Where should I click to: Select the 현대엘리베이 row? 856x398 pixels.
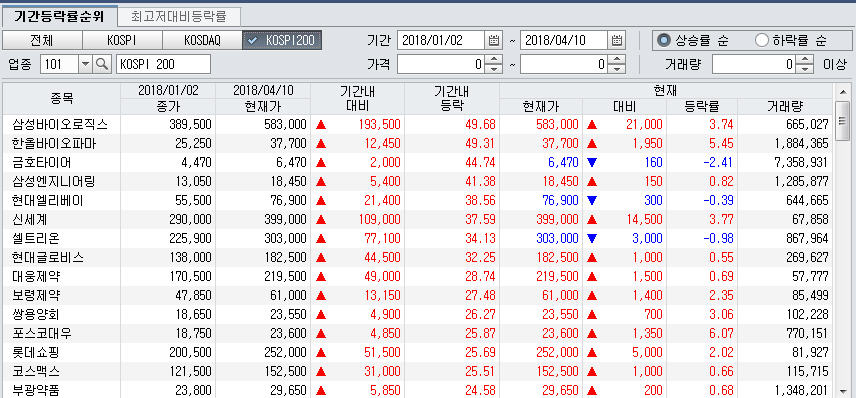pos(418,200)
